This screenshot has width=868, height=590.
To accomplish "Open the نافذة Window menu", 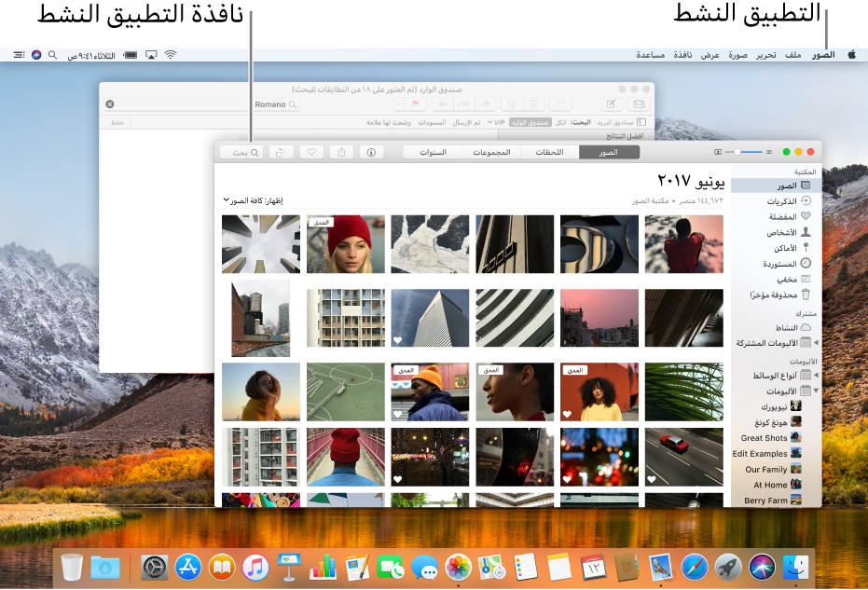I will pos(682,55).
